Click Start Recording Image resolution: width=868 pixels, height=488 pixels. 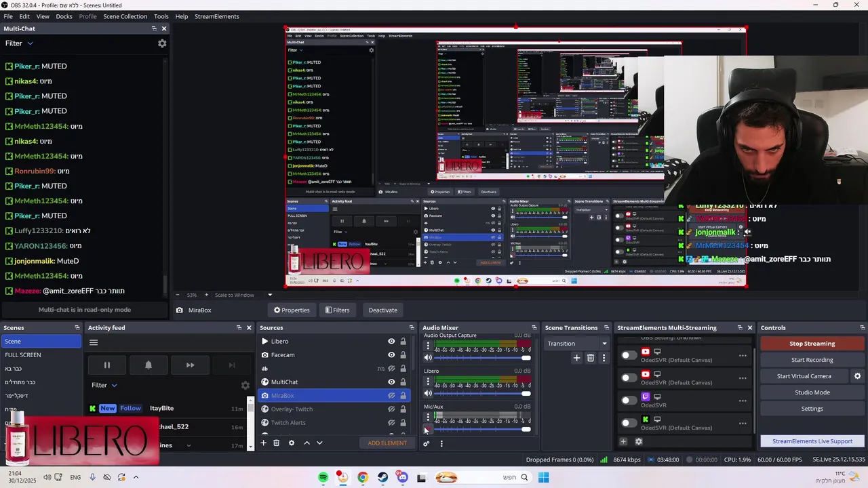point(812,360)
